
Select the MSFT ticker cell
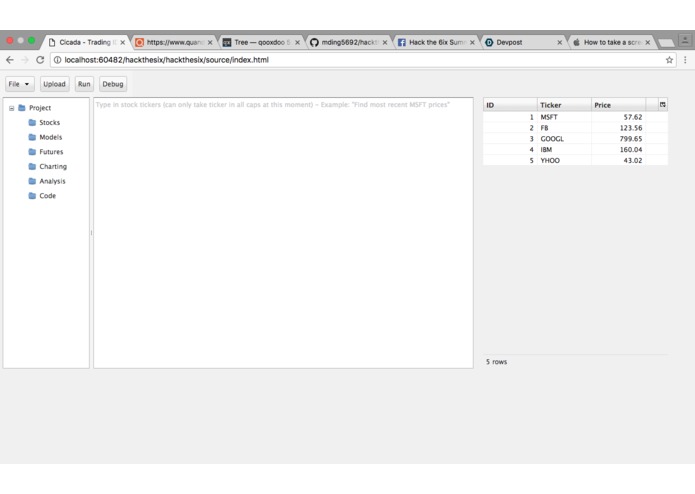tap(564, 117)
